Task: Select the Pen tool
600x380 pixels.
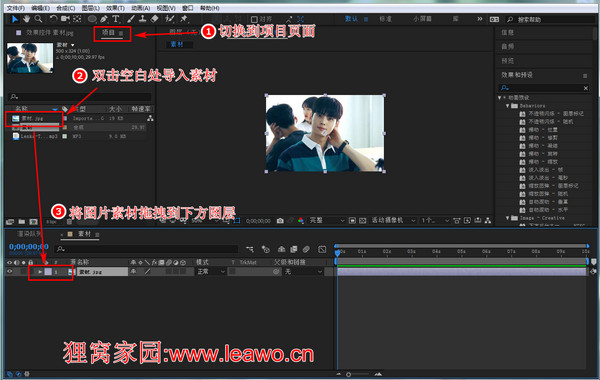Action: 104,19
